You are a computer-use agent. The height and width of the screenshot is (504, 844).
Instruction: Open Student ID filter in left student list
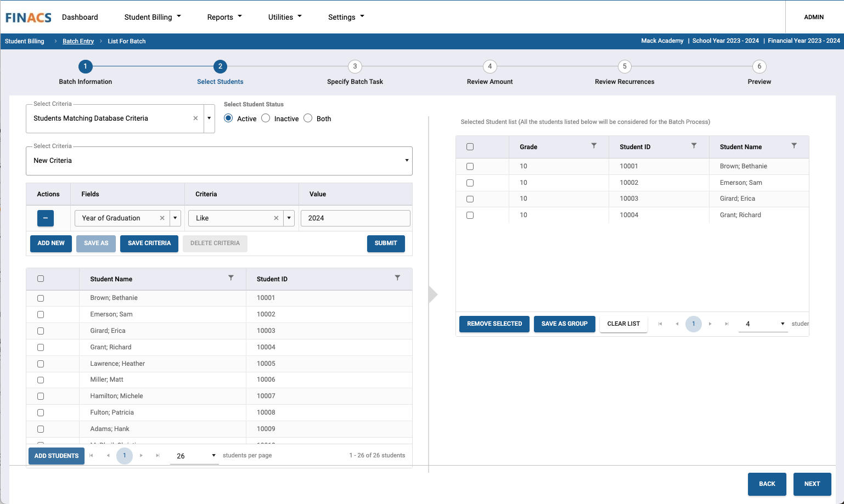tap(397, 278)
